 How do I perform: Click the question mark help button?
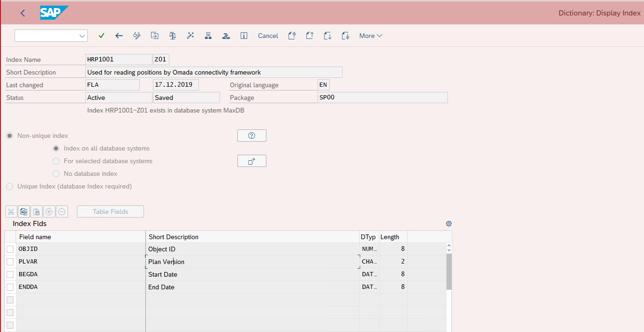coord(252,136)
